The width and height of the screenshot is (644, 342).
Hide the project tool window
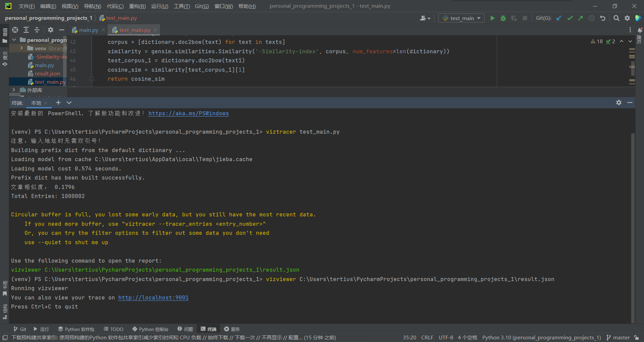(x=62, y=30)
